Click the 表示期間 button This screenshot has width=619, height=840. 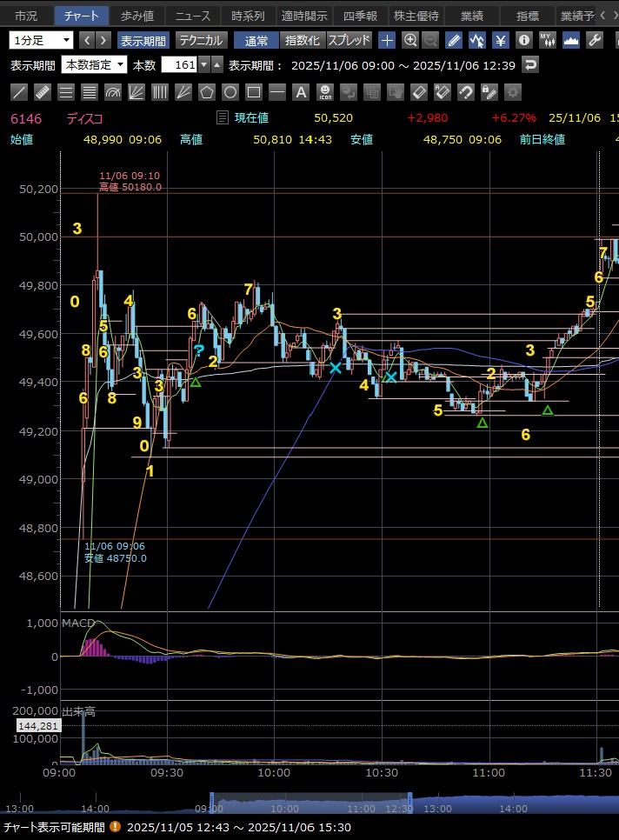pos(143,40)
